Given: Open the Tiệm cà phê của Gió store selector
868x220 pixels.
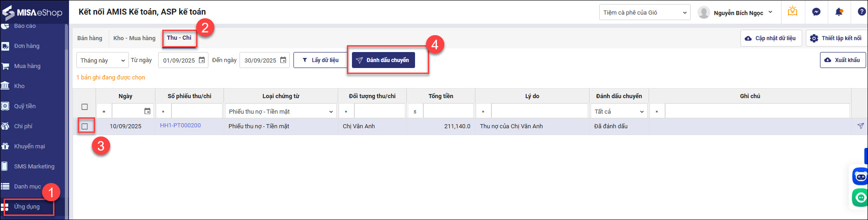Looking at the screenshot, I should pyautogui.click(x=644, y=13).
